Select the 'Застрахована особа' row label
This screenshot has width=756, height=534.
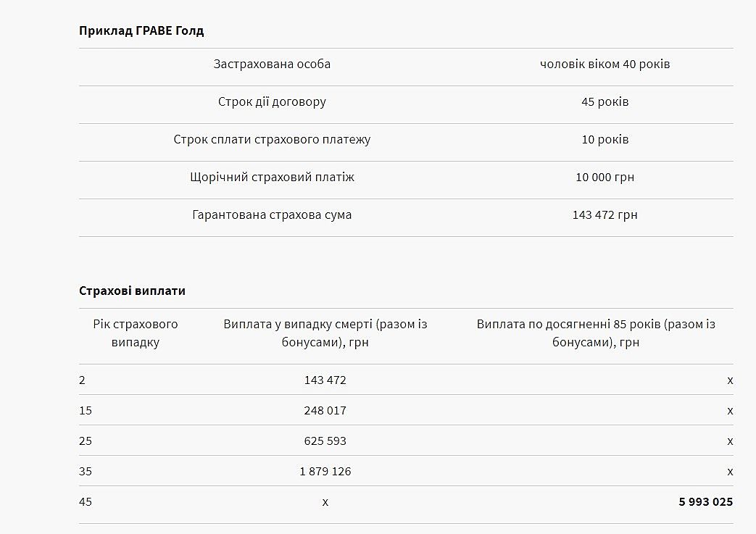tap(272, 64)
